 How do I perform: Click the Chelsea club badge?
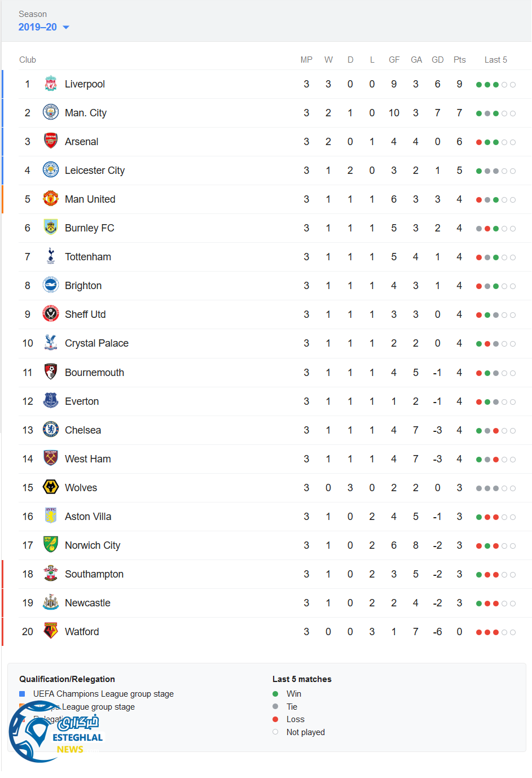pos(51,430)
